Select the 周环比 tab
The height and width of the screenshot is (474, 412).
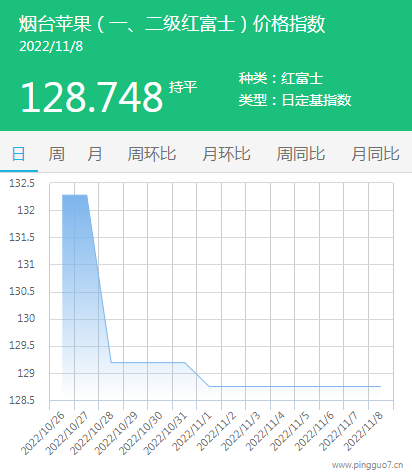(x=152, y=154)
